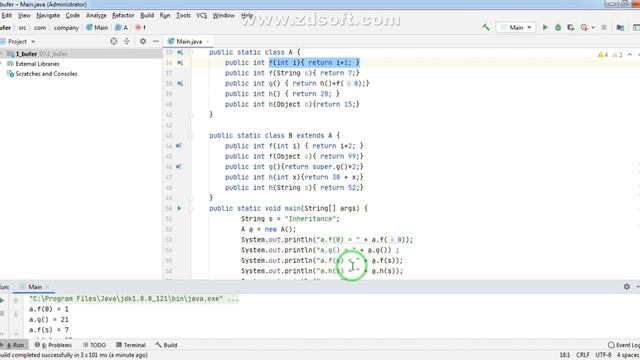Open the Terminal tool window
The image size is (640, 360).
pyautogui.click(x=131, y=345)
